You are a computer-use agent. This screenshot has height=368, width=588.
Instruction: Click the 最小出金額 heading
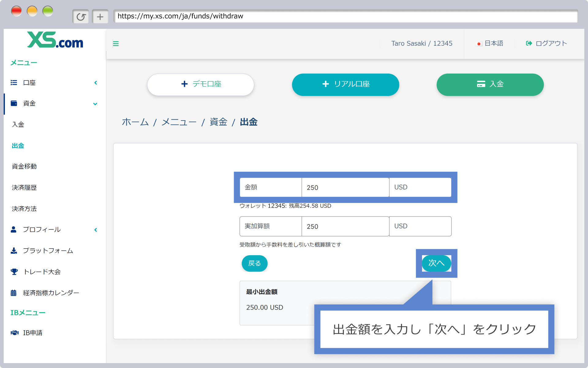pyautogui.click(x=262, y=292)
